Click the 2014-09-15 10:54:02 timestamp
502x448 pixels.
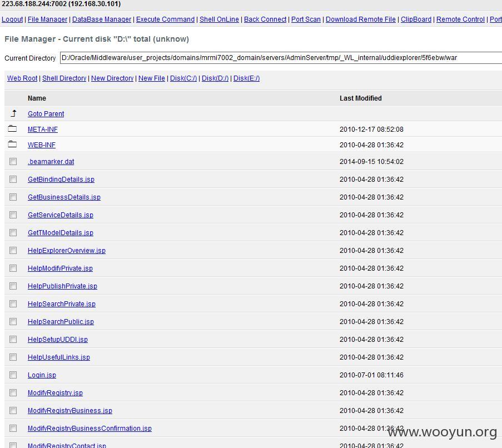click(371, 161)
